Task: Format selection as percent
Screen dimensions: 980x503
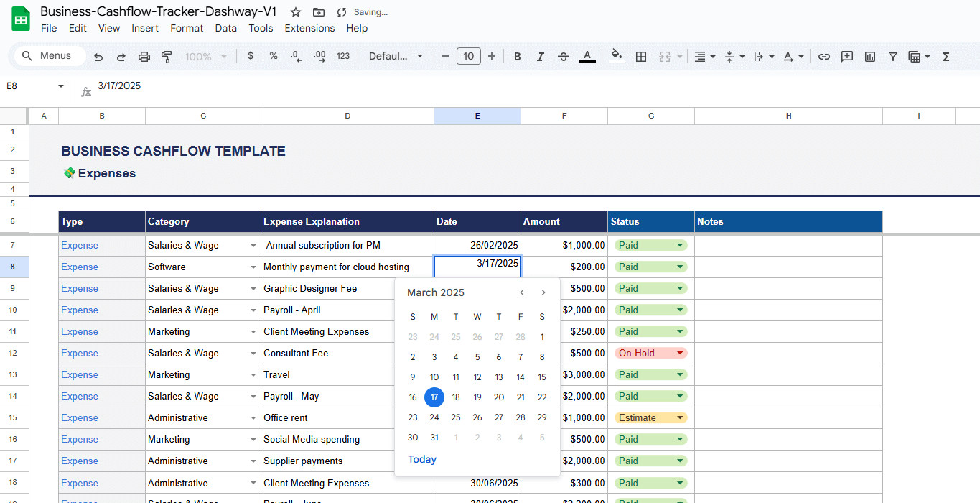Action: click(274, 56)
